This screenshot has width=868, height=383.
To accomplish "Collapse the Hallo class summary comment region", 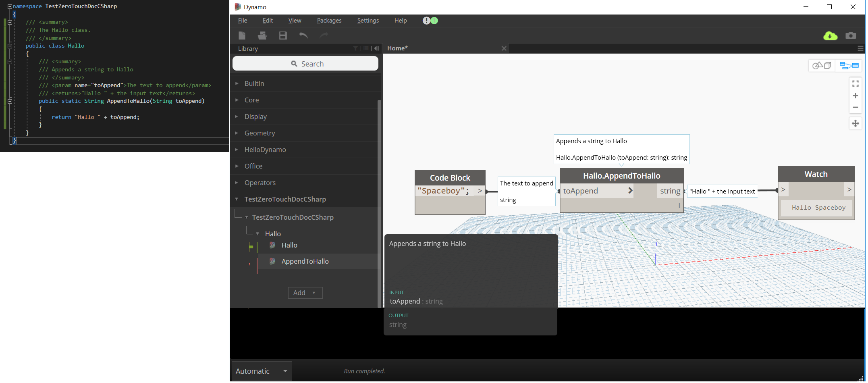I will [10, 22].
